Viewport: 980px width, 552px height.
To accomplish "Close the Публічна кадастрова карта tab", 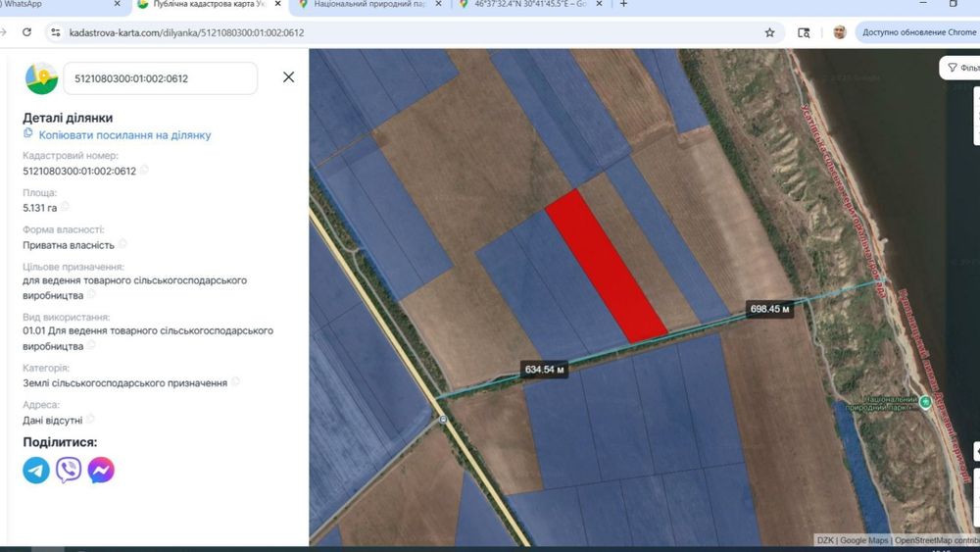I will [277, 4].
